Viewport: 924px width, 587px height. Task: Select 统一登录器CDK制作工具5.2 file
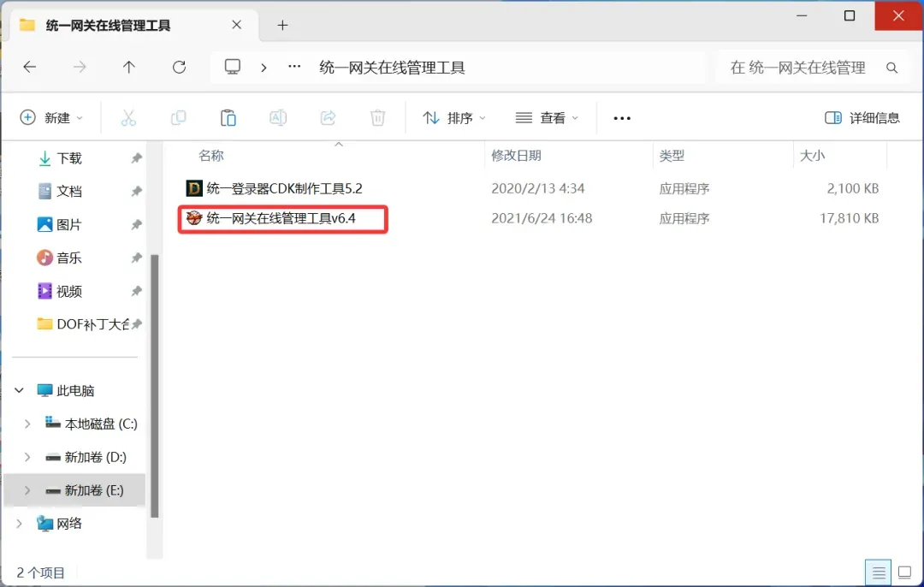coord(284,188)
